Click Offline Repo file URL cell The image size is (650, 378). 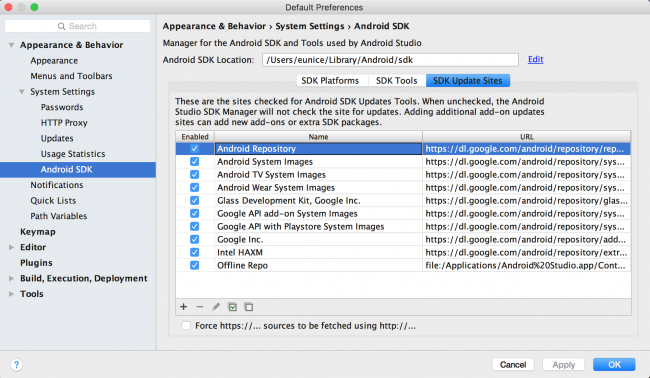526,265
